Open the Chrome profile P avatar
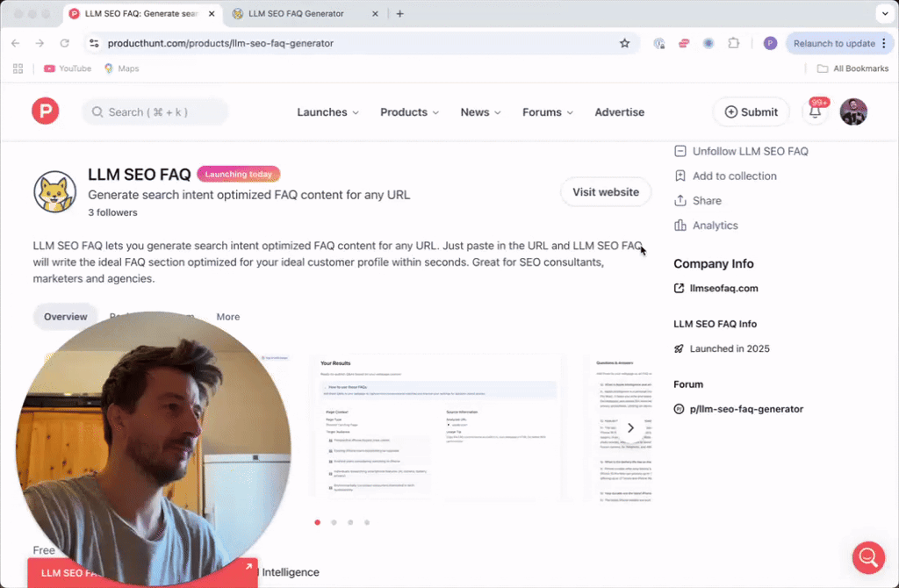The width and height of the screenshot is (899, 588). [x=770, y=43]
